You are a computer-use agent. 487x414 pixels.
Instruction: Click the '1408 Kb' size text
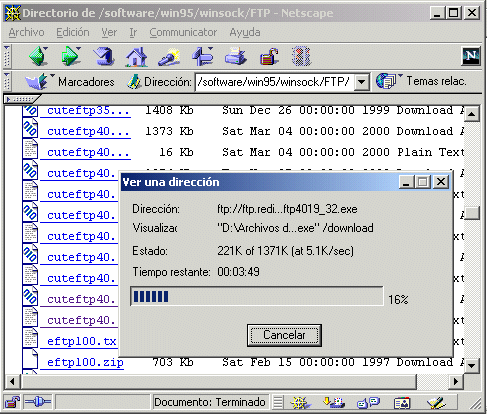[x=169, y=110]
